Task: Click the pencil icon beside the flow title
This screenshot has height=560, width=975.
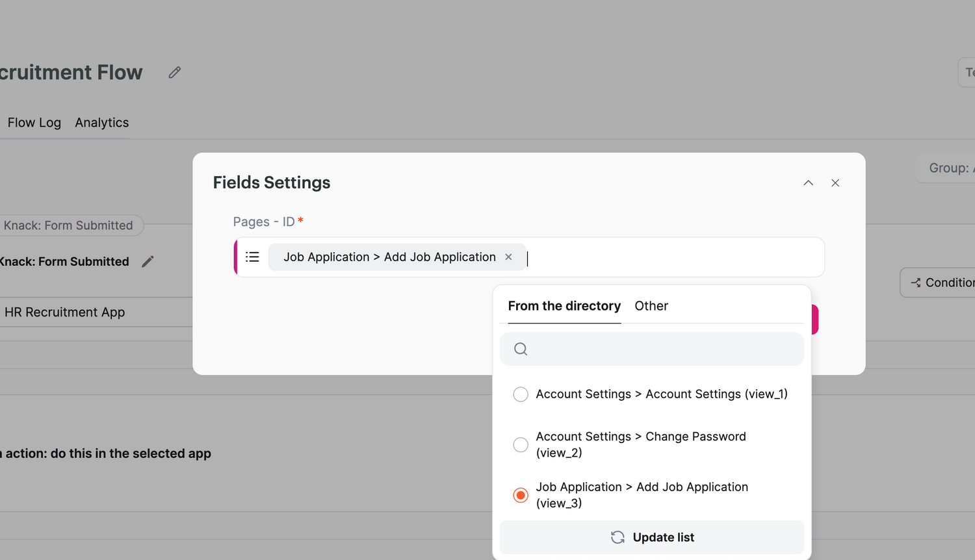Action: (x=174, y=72)
